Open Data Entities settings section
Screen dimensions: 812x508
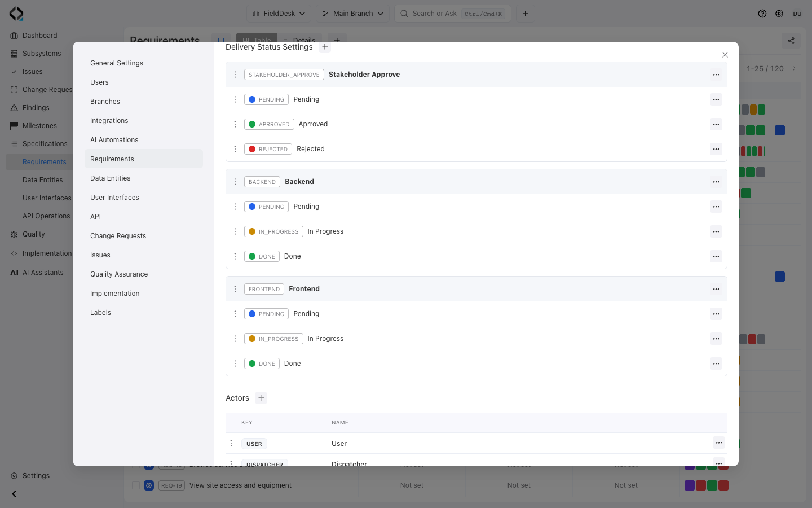tap(144, 178)
